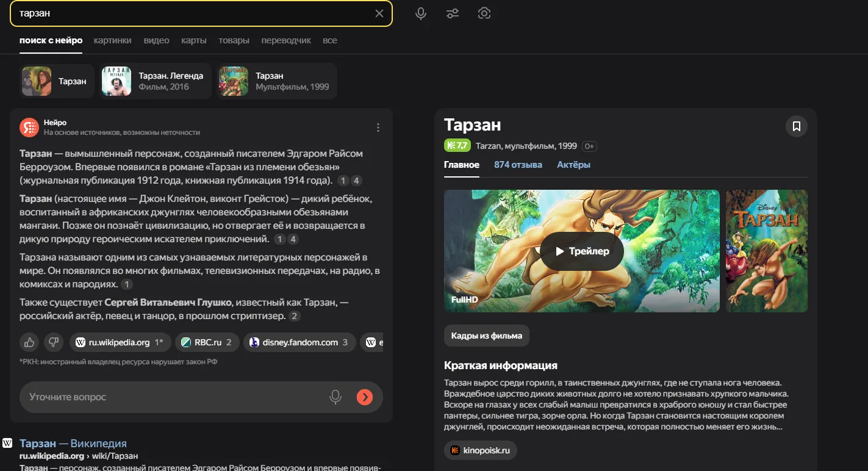Click the search field containing тарзан
Screen dimensions: 868x471
tap(201, 13)
